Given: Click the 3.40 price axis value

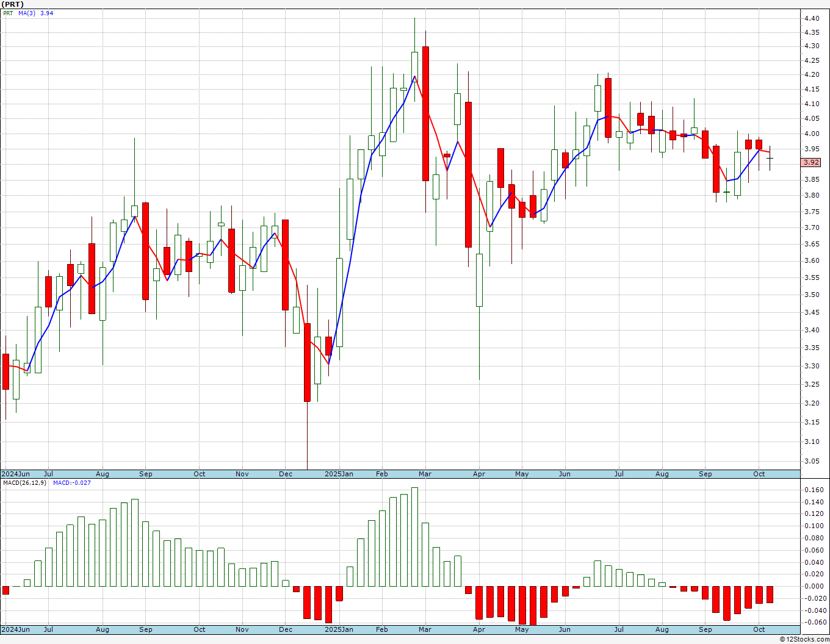Looking at the screenshot, I should tap(812, 330).
